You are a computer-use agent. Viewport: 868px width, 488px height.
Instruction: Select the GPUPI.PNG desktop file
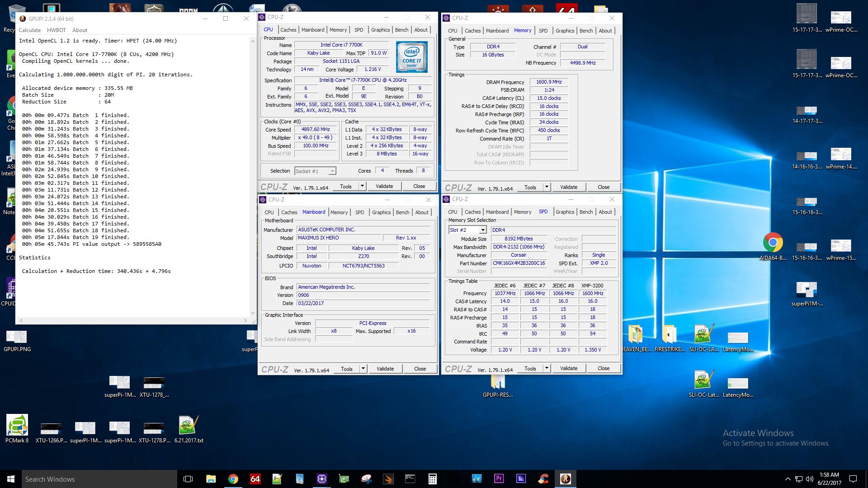point(17,341)
